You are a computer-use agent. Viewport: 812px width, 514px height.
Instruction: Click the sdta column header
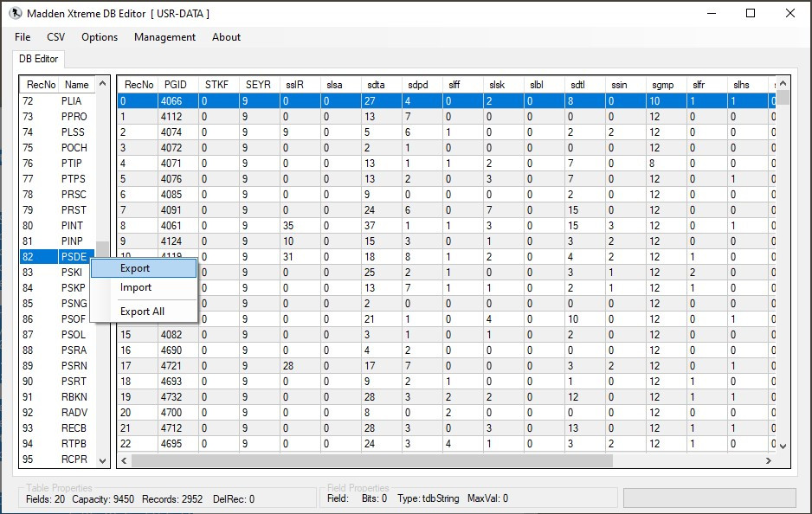coord(381,85)
